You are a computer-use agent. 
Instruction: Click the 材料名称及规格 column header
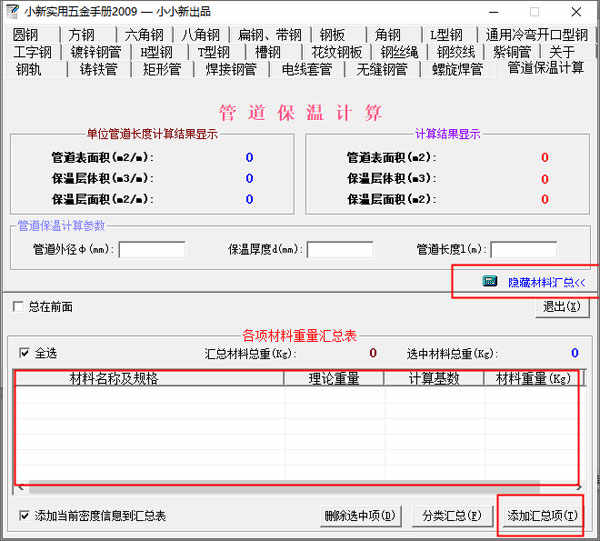(149, 378)
